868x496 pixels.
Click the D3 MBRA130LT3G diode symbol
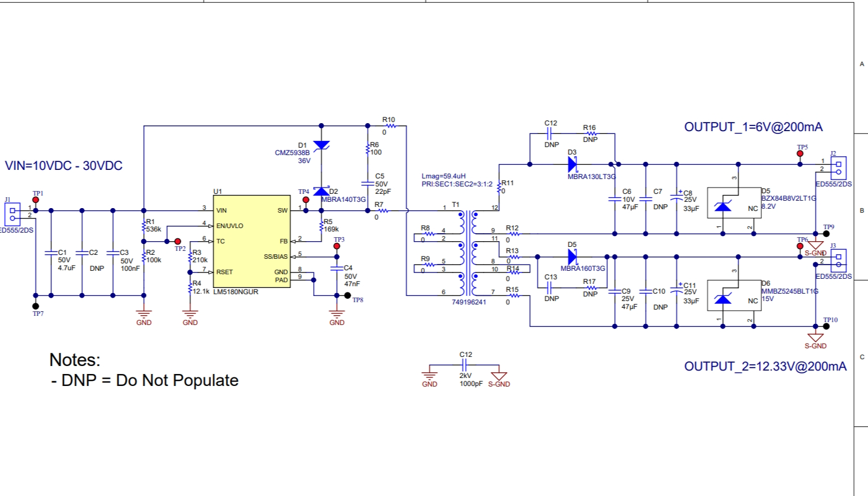point(573,165)
